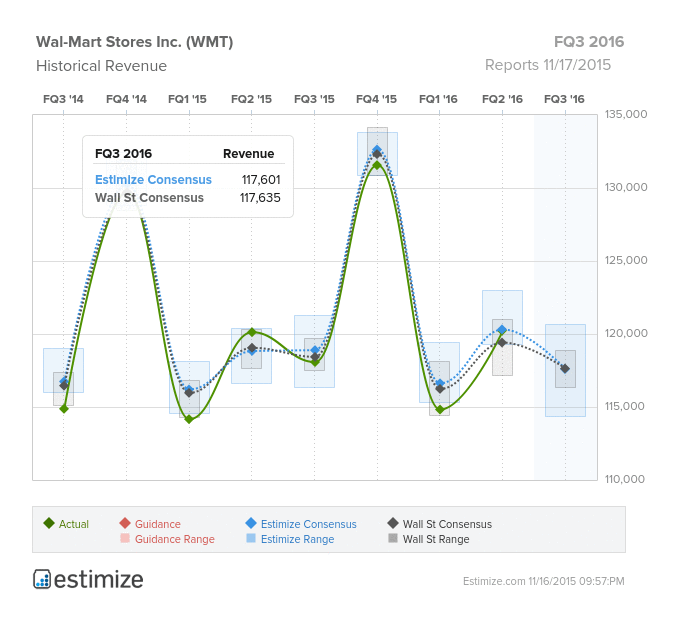This screenshot has height=620, width=675.
Task: Click the Estimize.com timestamp footer text
Action: 544,581
